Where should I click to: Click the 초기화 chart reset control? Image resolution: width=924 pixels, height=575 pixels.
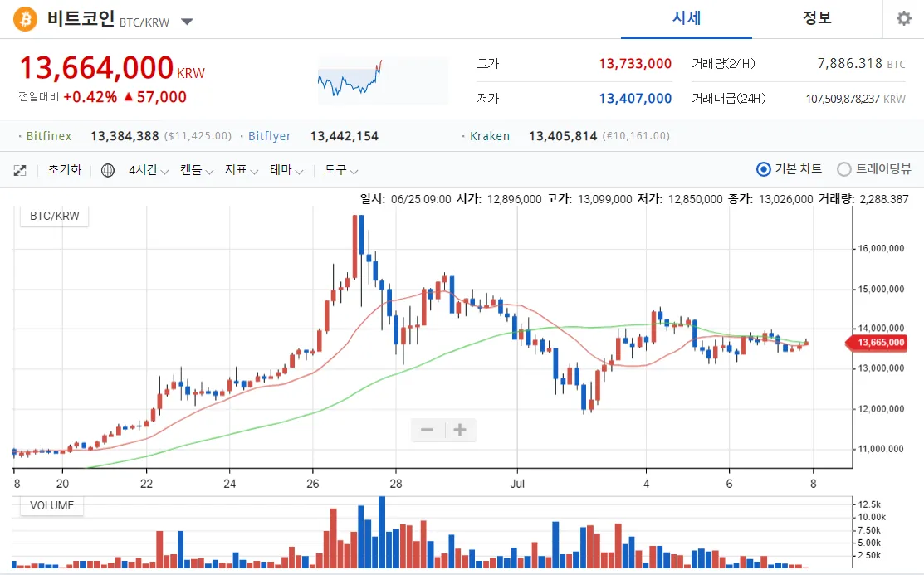pyautogui.click(x=65, y=169)
